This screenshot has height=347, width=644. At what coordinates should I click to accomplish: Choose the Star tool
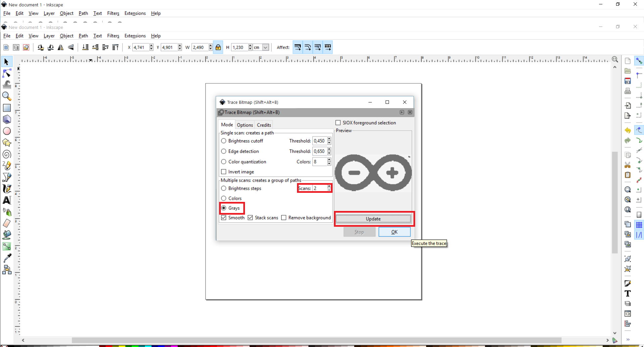pos(7,142)
